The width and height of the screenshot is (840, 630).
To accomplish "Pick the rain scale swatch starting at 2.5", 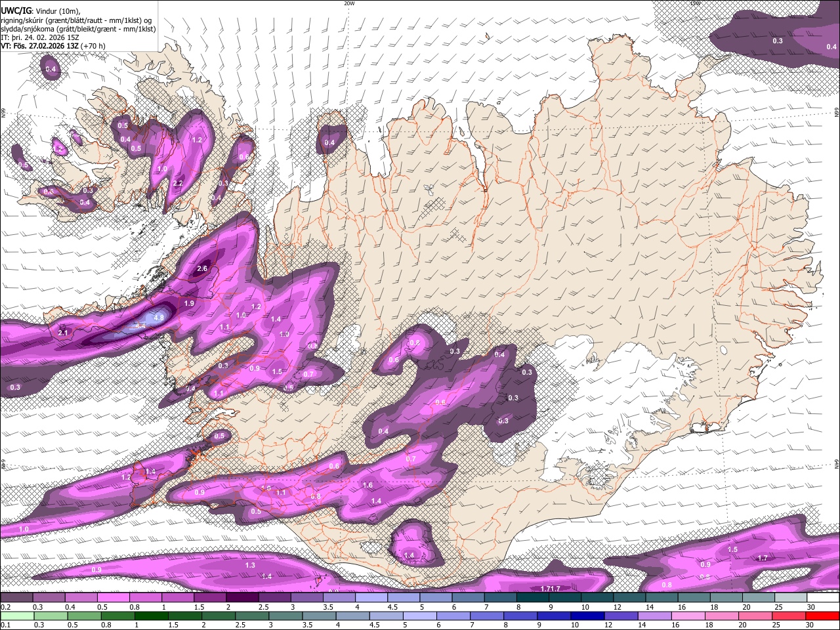I will [252, 616].
